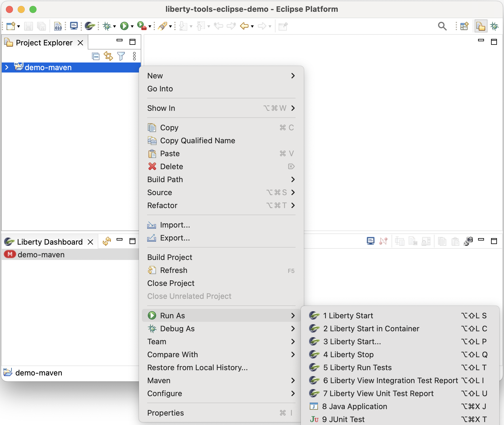Toggle Link with Editor in Project Explorer

pyautogui.click(x=108, y=56)
